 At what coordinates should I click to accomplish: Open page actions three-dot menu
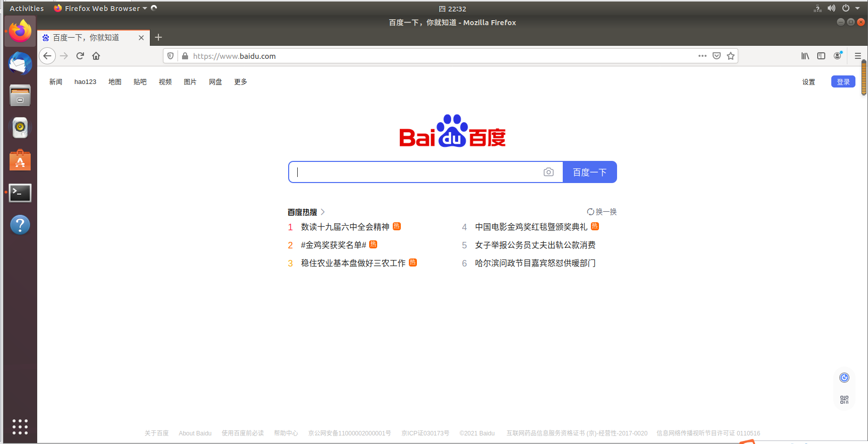click(x=703, y=56)
